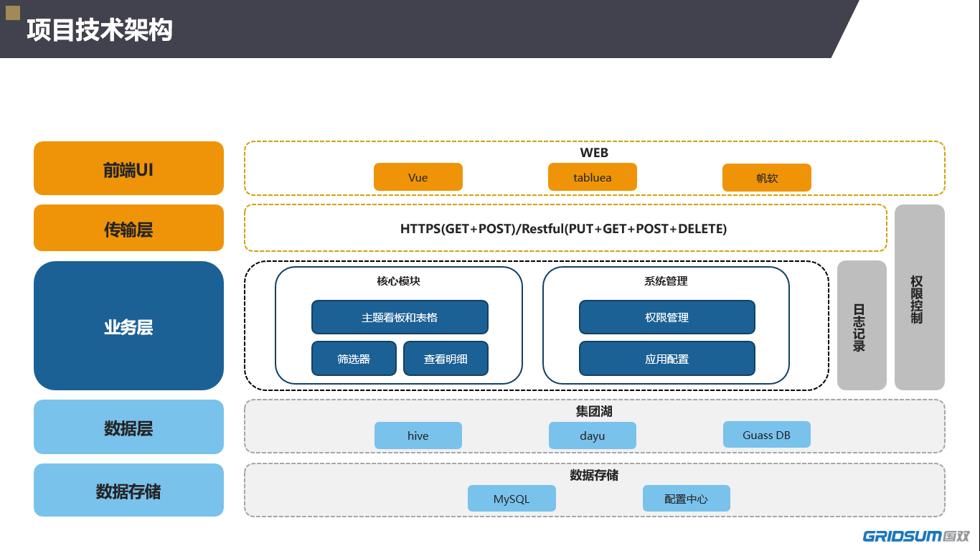980x551 pixels.
Task: Click the hive data box
Action: pyautogui.click(x=418, y=435)
